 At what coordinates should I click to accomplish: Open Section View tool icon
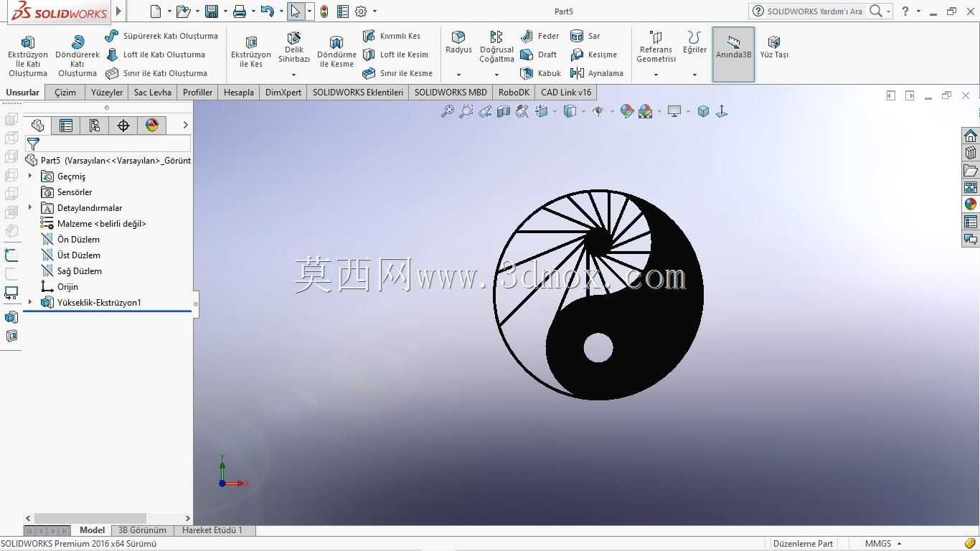[x=504, y=111]
